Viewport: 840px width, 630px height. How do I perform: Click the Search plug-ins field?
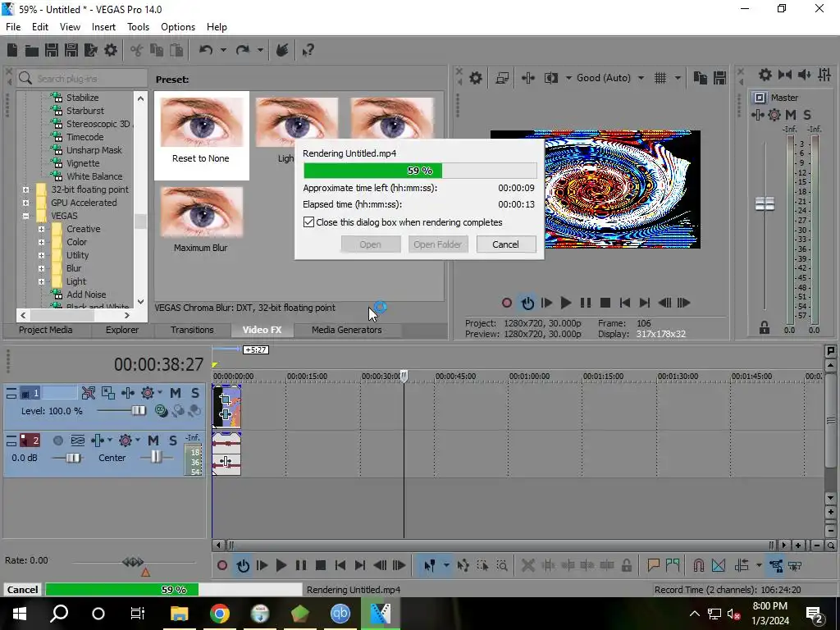(x=82, y=79)
